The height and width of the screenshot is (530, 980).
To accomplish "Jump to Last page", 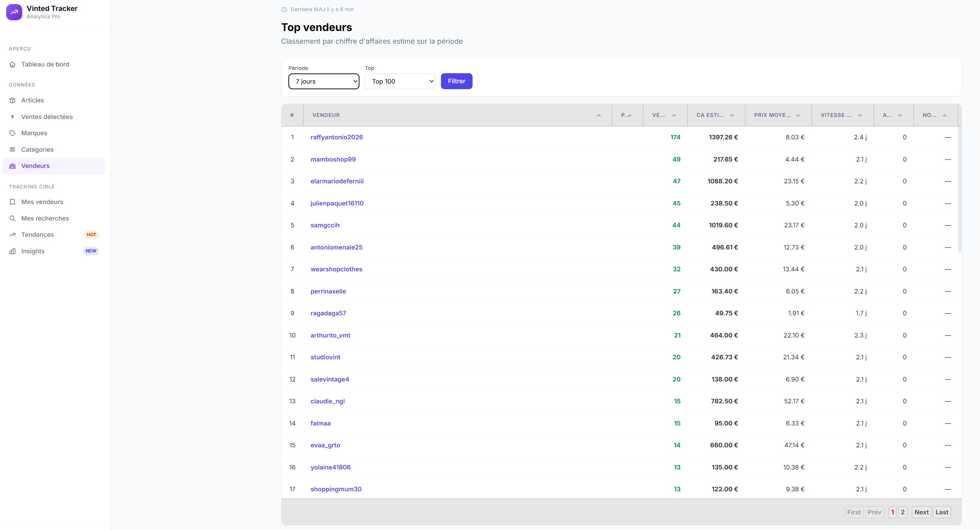I will click(x=942, y=512).
